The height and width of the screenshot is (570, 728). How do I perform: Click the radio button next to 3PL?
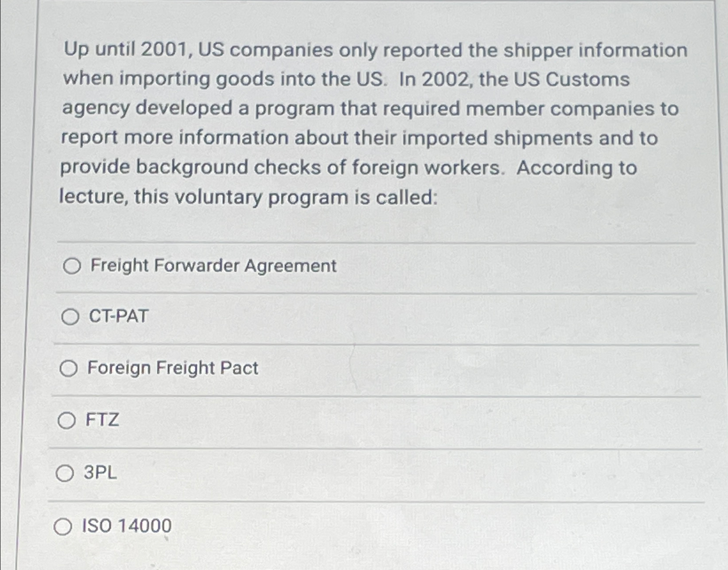(66, 474)
